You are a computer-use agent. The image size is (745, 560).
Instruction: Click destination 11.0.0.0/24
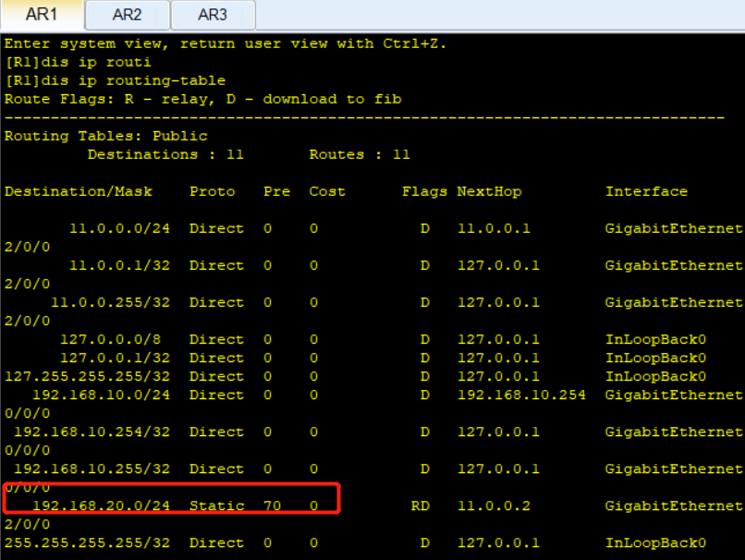click(x=120, y=229)
